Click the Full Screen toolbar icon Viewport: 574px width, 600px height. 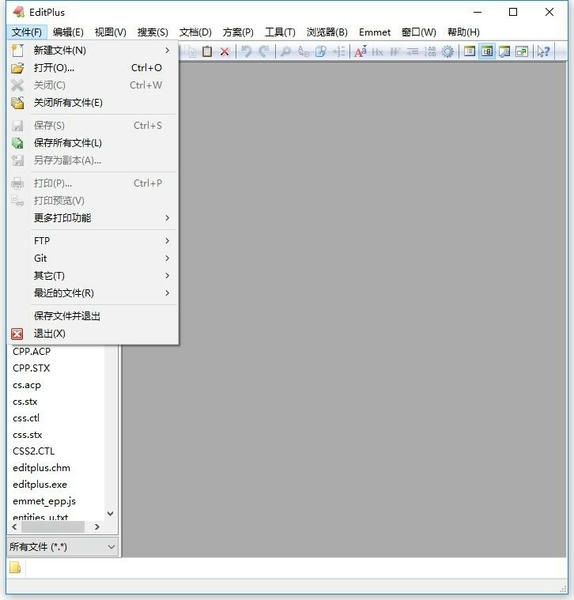(522, 51)
